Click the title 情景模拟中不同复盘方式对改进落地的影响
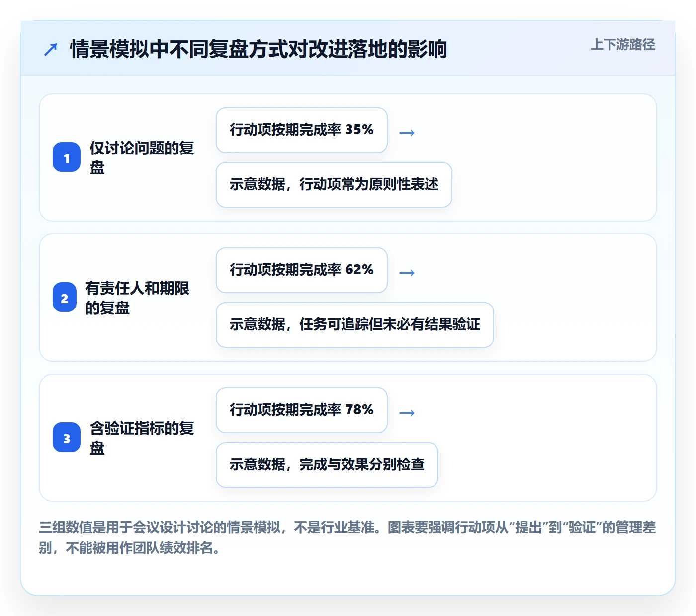 click(x=259, y=49)
